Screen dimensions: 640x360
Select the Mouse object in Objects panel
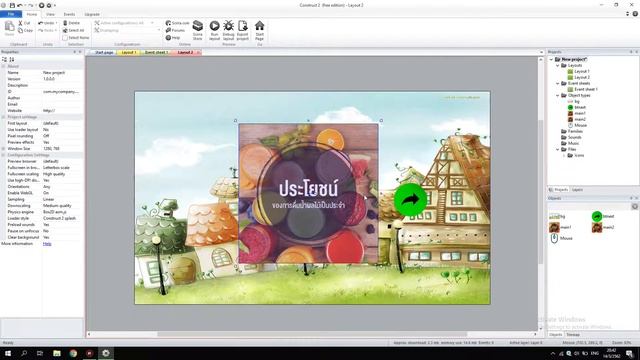(561, 238)
